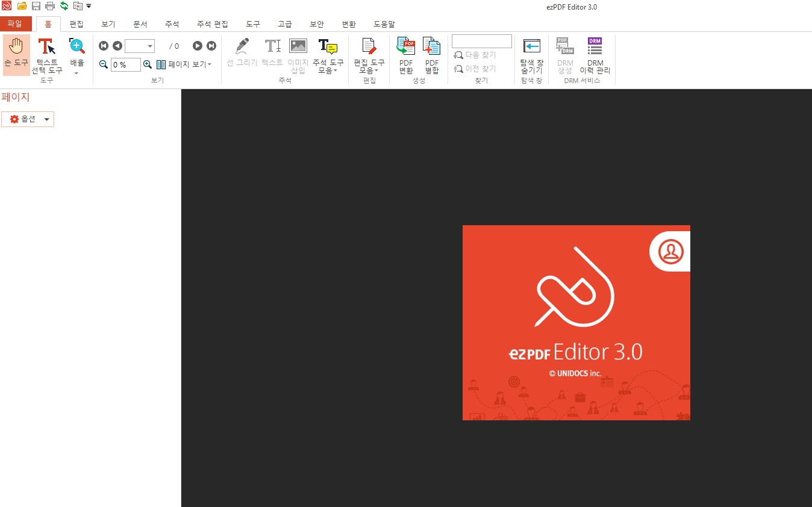Switch to the 문서 document tab
Viewport: 812px width, 507px height.
pyautogui.click(x=140, y=24)
